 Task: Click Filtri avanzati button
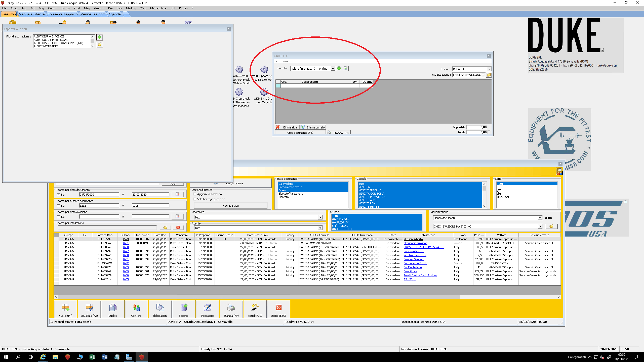pos(230,206)
